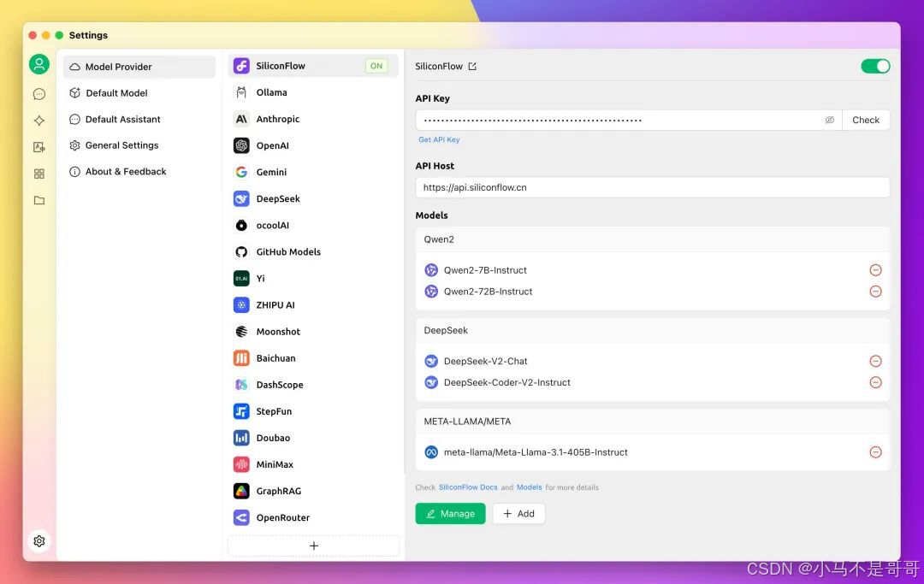Screen dimensions: 924x584
Task: Select the Yi provider
Action: (x=313, y=279)
